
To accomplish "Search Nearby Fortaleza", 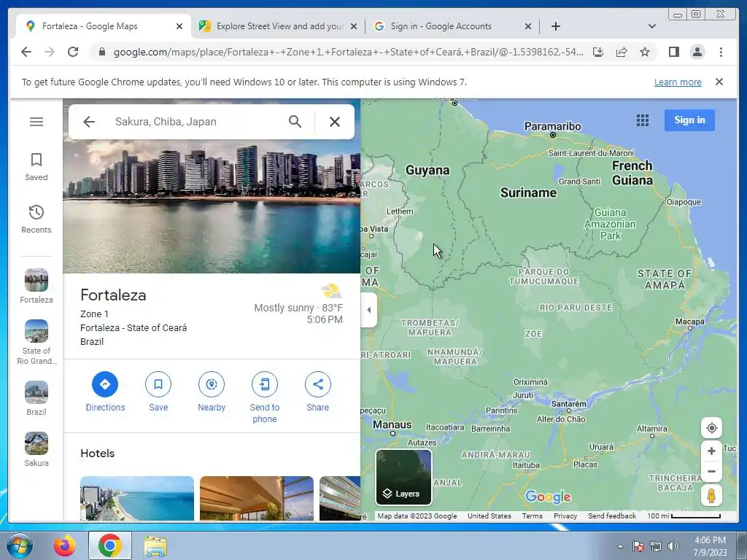I will (212, 392).
